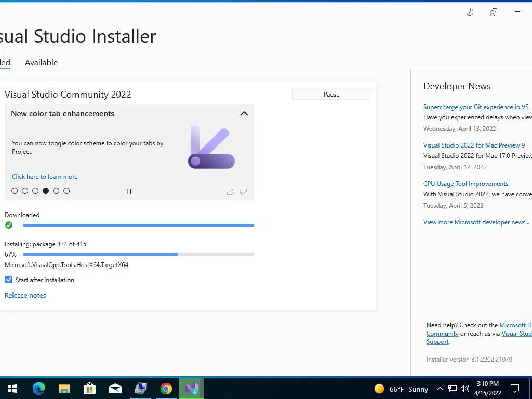Switch to the Available tab
This screenshot has height=399, width=532.
tap(42, 63)
